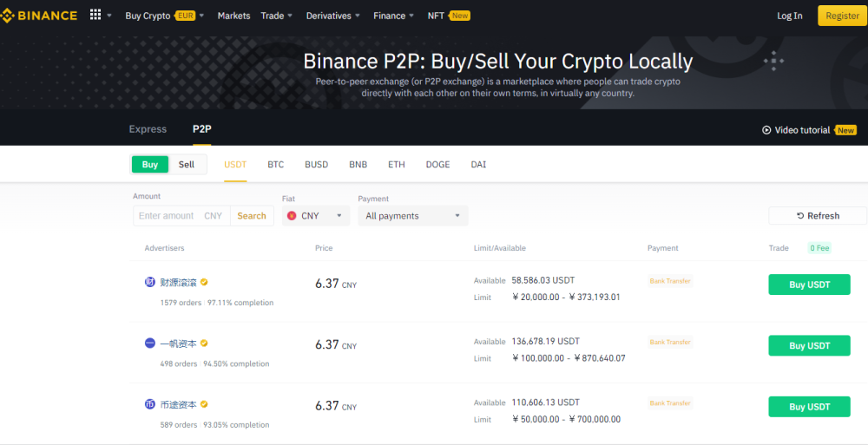
Task: Click the Advertisers column header
Action: pos(164,248)
